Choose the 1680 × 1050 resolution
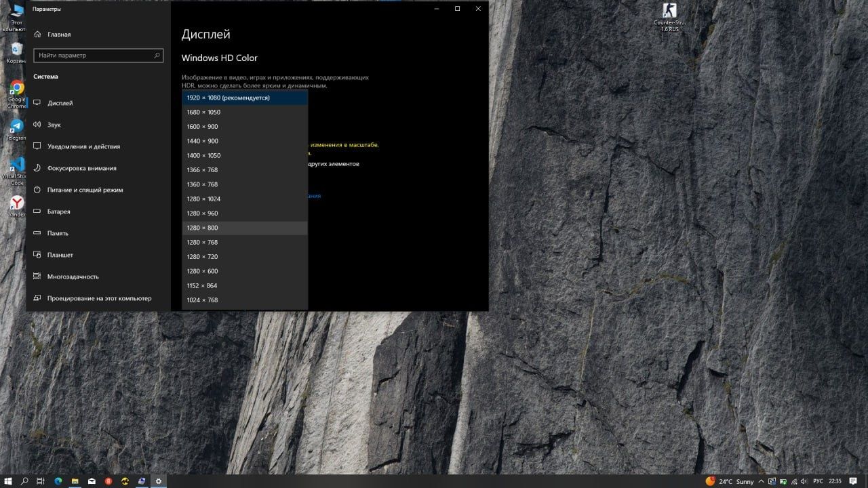868x488 pixels. (x=245, y=113)
